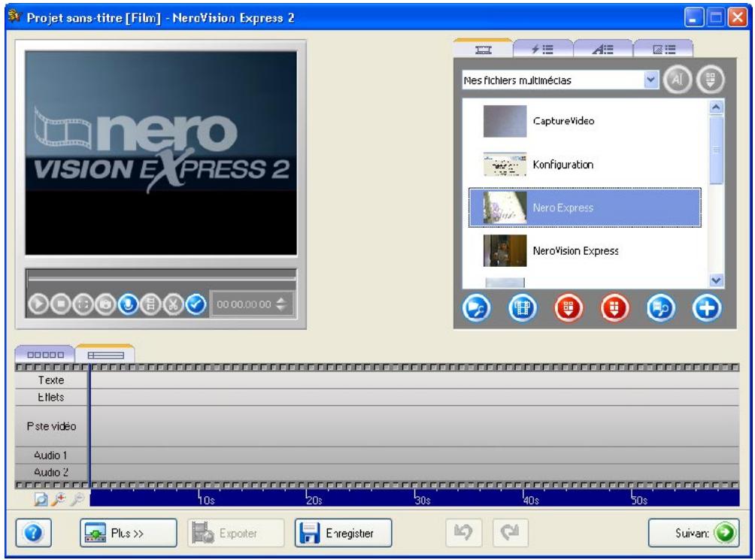Click the blue plus add icon
This screenshot has width=755, height=560.
tap(706, 308)
